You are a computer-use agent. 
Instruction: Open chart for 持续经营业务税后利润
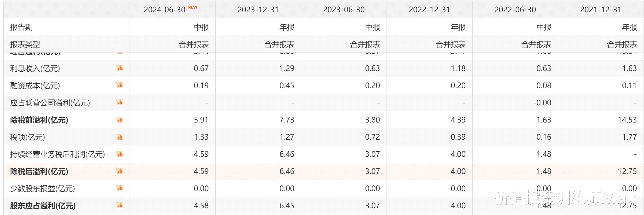point(120,154)
